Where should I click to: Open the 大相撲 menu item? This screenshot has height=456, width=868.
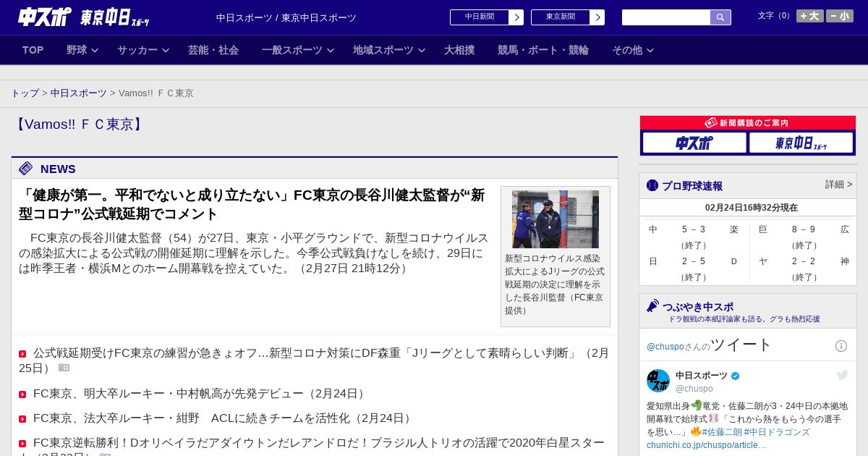tap(459, 50)
